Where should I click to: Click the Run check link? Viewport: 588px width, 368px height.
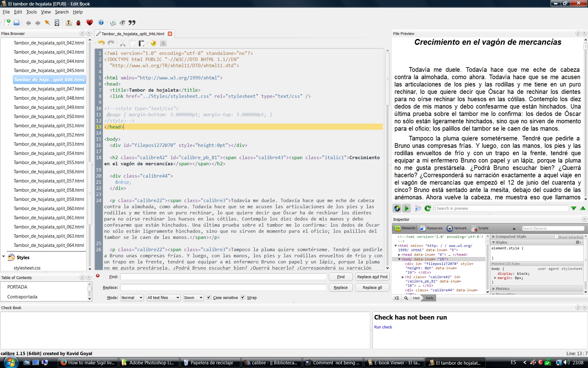click(x=383, y=327)
